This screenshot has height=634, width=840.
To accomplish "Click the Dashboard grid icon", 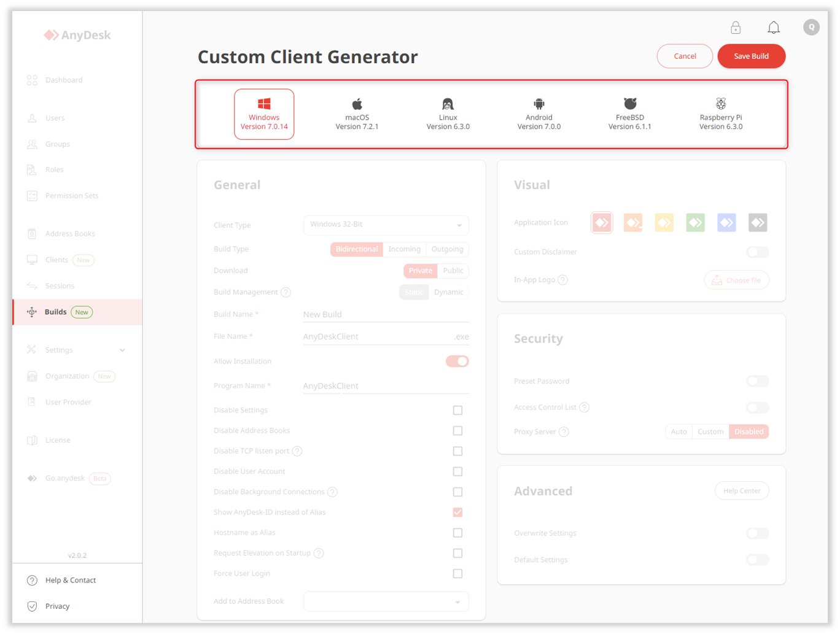I will click(32, 80).
